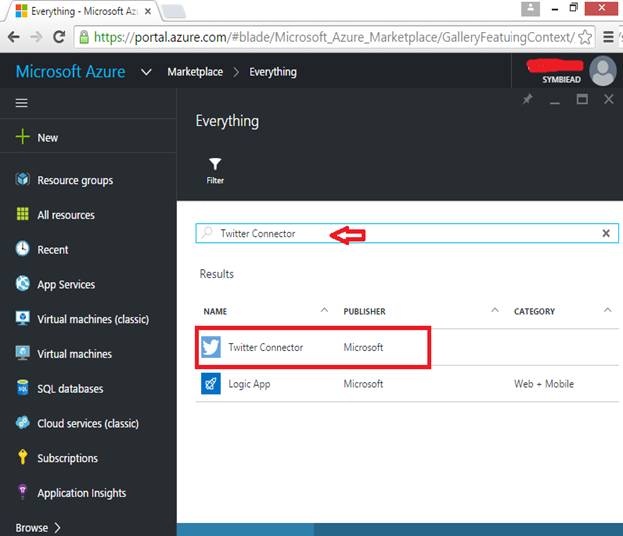Maximize the Everything blade
Image resolution: width=623 pixels, height=536 pixels.
click(x=582, y=99)
